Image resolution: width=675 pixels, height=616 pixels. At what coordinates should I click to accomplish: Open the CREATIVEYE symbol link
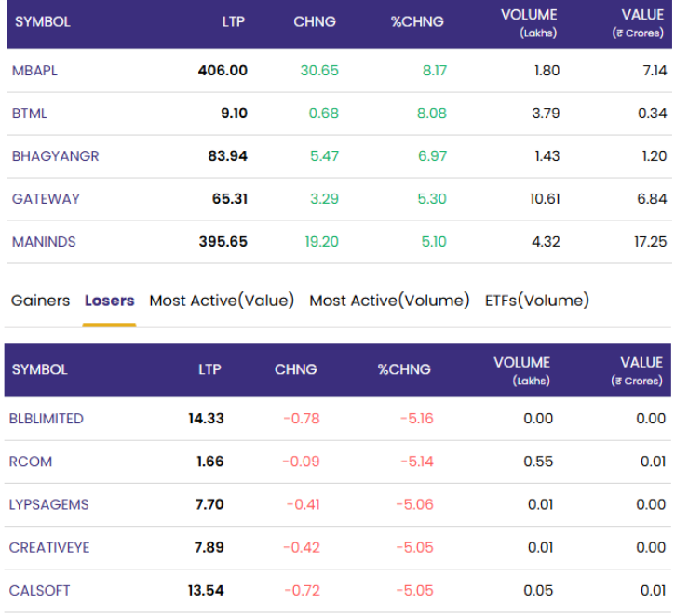(49, 547)
